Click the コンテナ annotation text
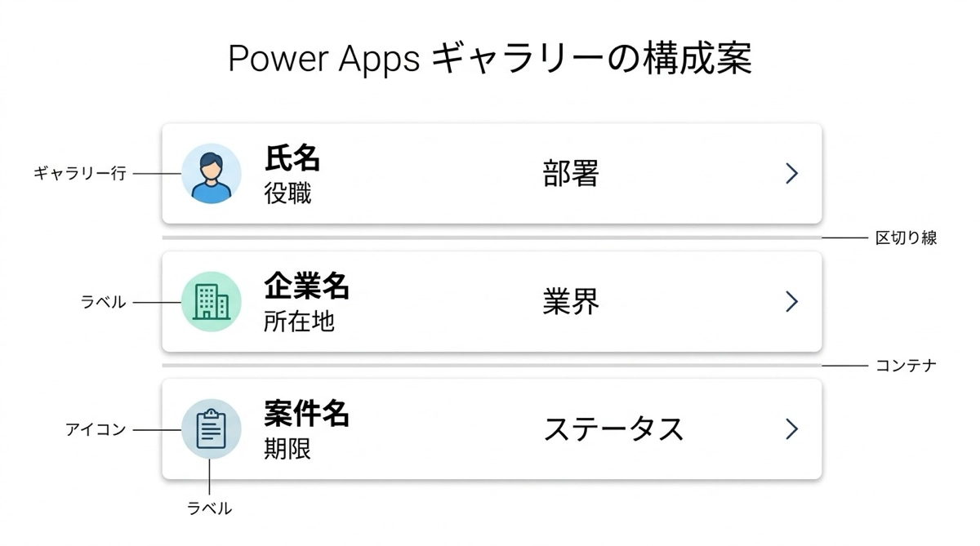Image resolution: width=980 pixels, height=546 pixels. point(906,366)
